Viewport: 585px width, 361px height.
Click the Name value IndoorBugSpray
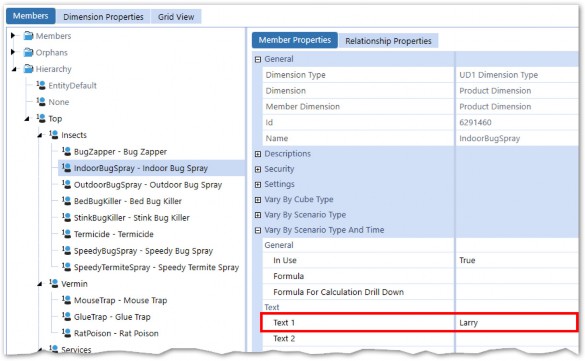tap(489, 138)
